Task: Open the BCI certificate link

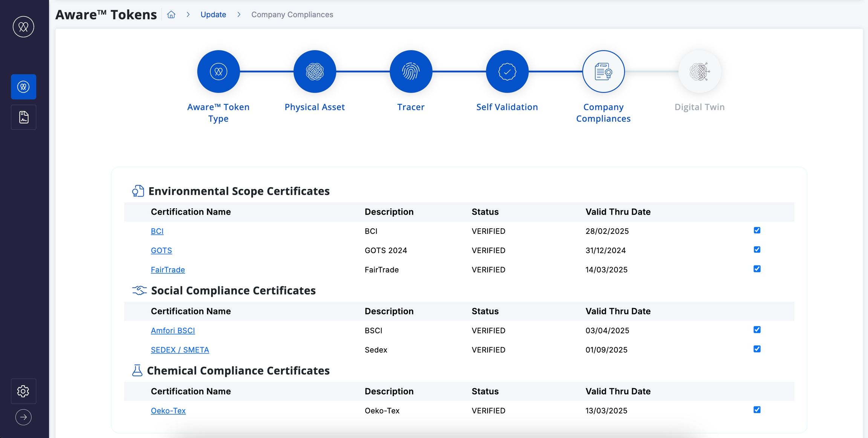Action: 157,231
